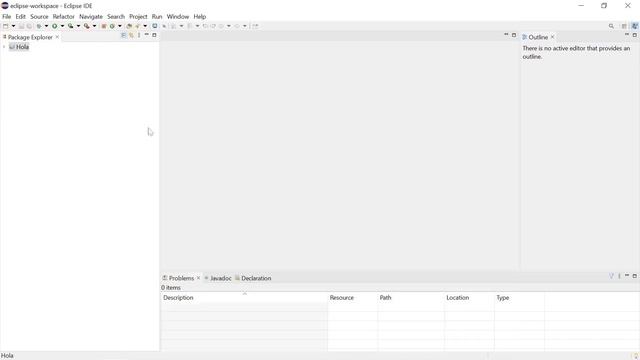This screenshot has width=640, height=360.
Task: Click the Pin Editor toolbar icon
Action: pos(255,26)
